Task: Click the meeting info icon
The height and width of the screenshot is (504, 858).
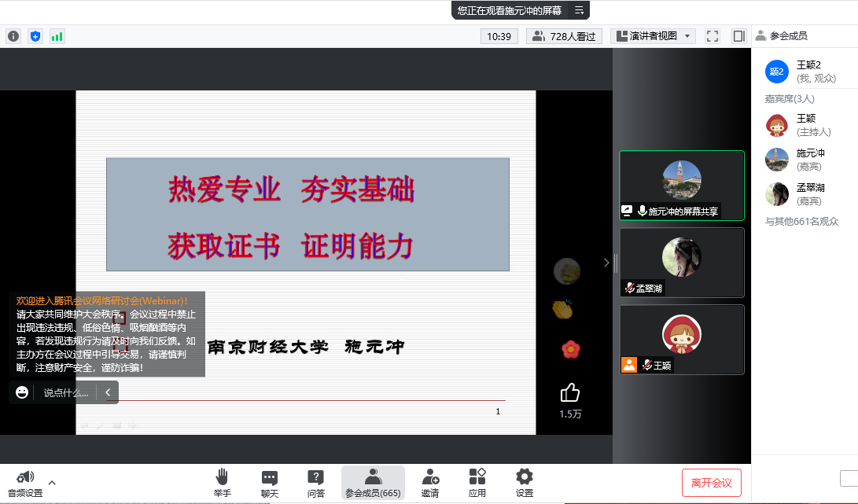Action: 13,36
